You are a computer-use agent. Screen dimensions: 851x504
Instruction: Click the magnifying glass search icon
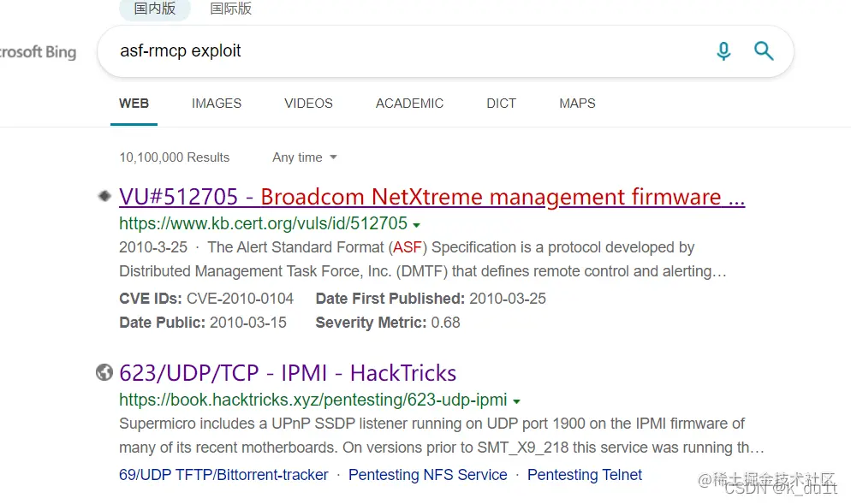pos(764,51)
